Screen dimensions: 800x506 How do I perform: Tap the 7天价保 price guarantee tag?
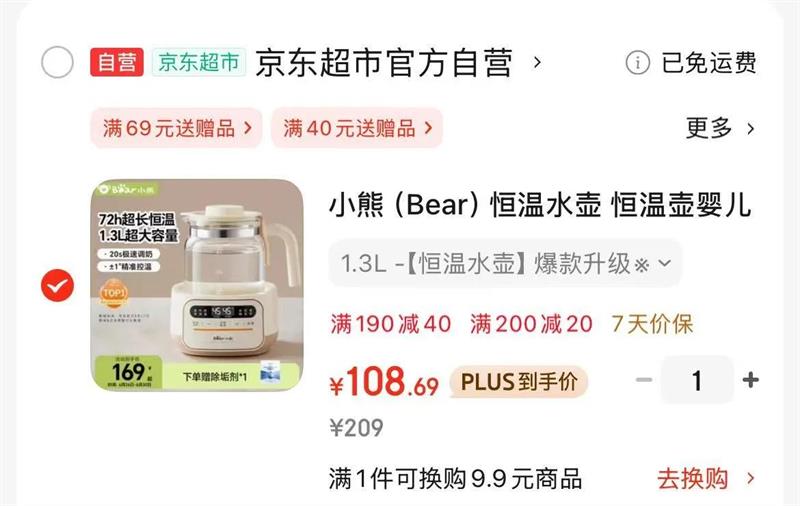(653, 324)
